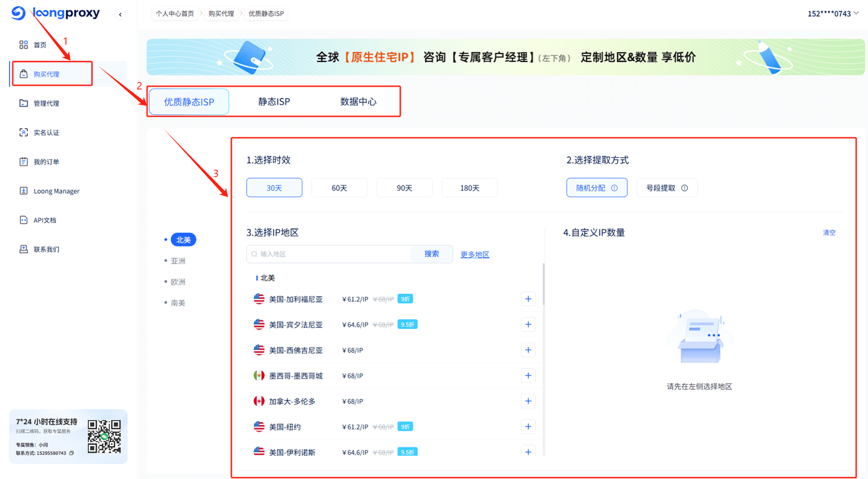
Task: Click plus icon beside 加拿大-多伦多
Action: click(528, 401)
